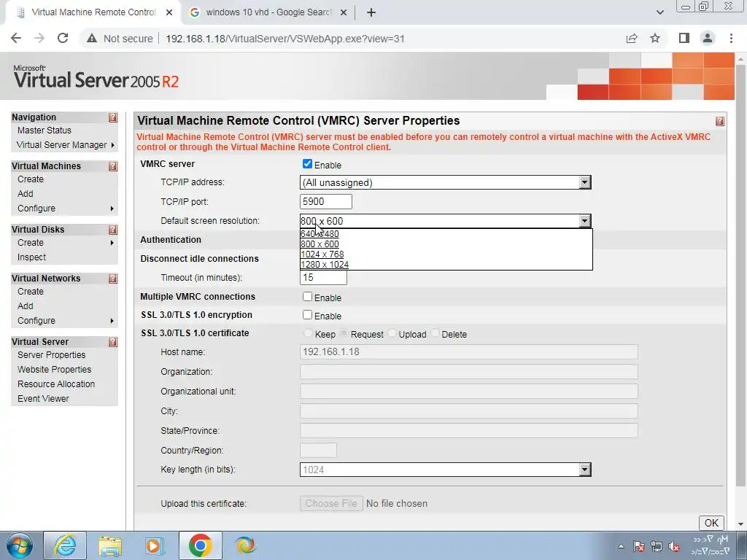Click Timeout minutes field
This screenshot has height=560, width=747.
[x=323, y=278]
